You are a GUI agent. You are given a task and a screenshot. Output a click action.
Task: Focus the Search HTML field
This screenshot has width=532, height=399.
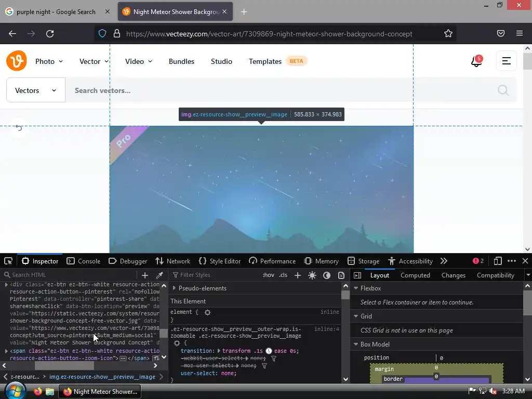70,275
